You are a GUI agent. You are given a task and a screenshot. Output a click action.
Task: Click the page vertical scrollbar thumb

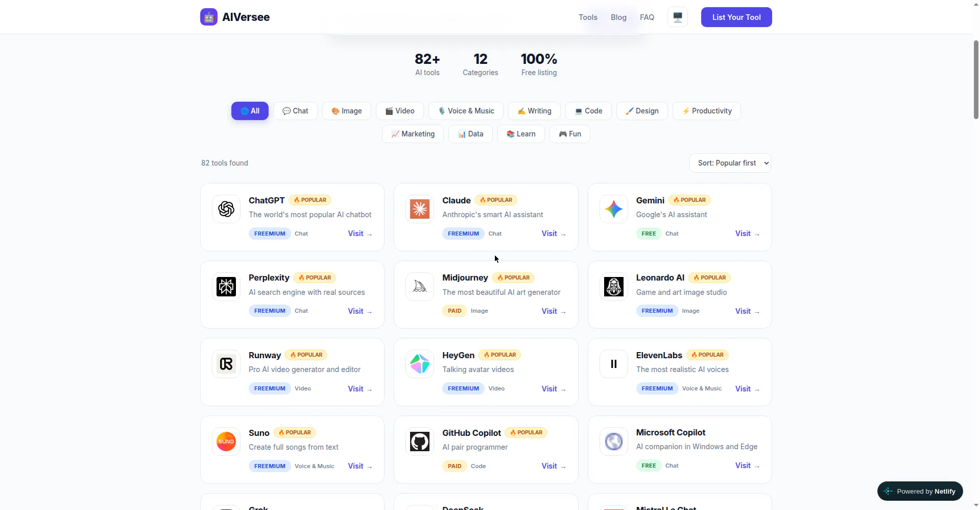(976, 79)
